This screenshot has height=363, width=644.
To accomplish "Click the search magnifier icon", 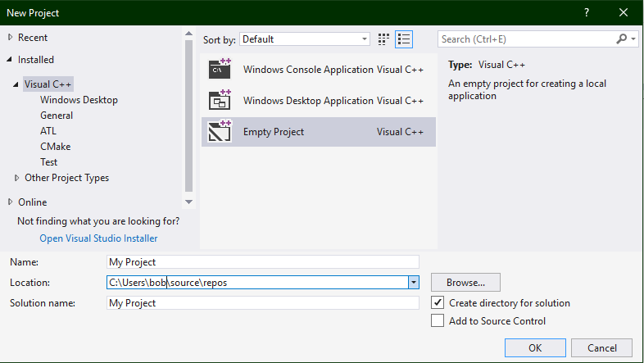I will click(x=622, y=39).
